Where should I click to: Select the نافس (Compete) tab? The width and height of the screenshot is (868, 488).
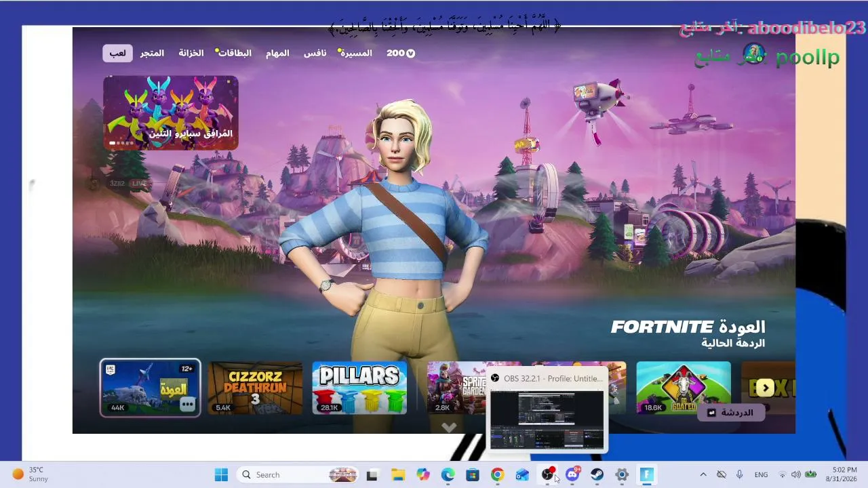[315, 53]
